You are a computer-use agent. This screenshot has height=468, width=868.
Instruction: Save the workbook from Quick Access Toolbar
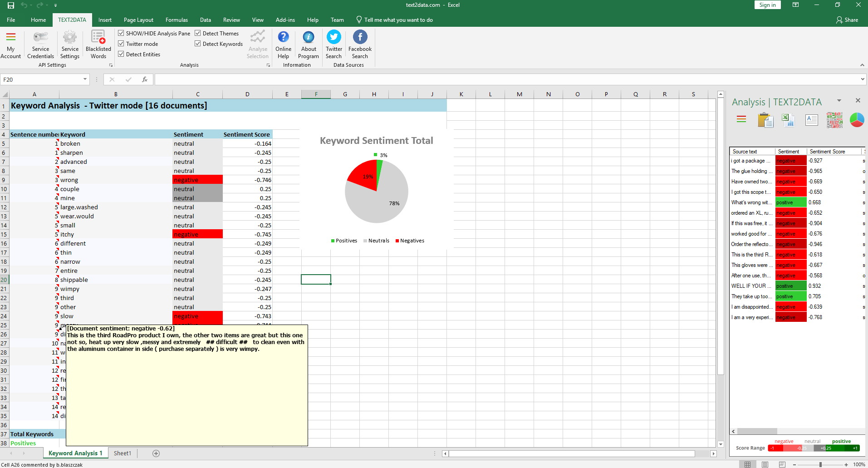[x=11, y=5]
